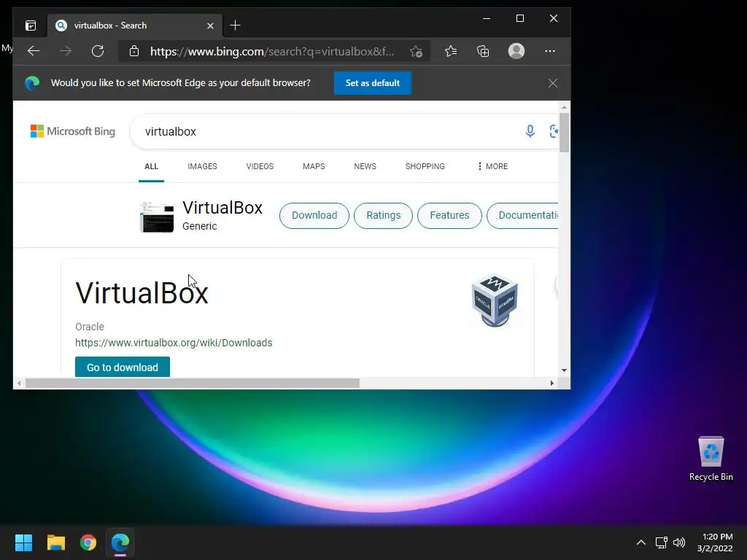
Task: Expand the MORE search categories
Action: click(x=492, y=166)
